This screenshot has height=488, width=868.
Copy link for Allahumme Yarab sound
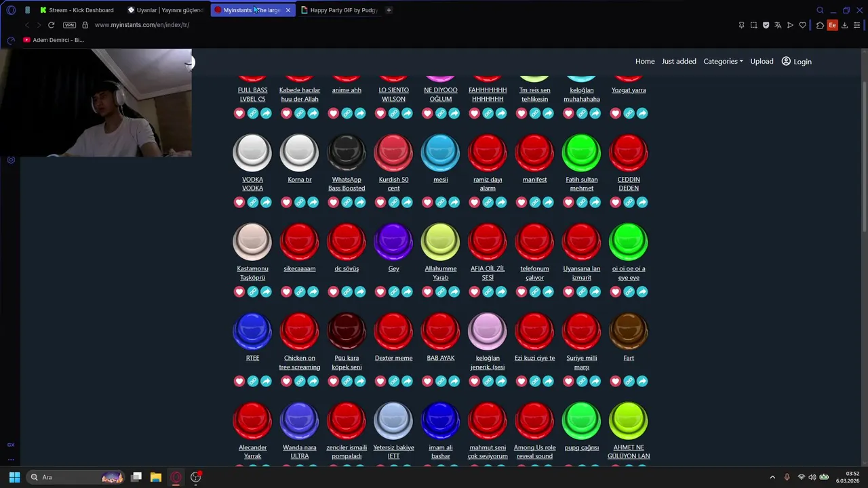(x=441, y=292)
